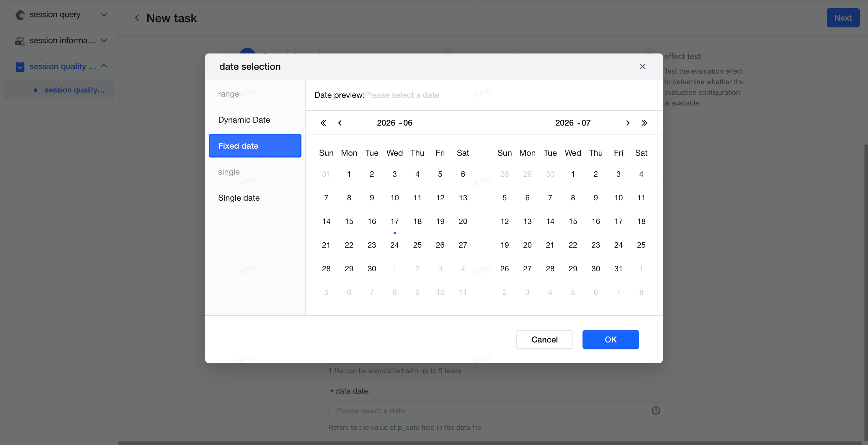Advance to next month in calendar
Screen dimensions: 868x445
[x=628, y=123]
